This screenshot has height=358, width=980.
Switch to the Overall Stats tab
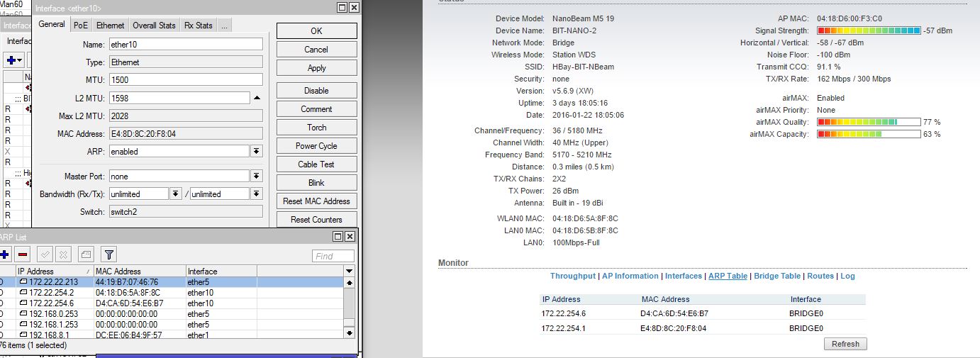coord(154,26)
